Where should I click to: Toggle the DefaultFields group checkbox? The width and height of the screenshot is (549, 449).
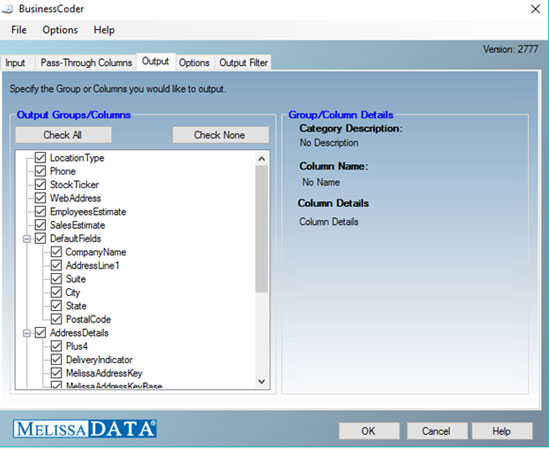40,239
